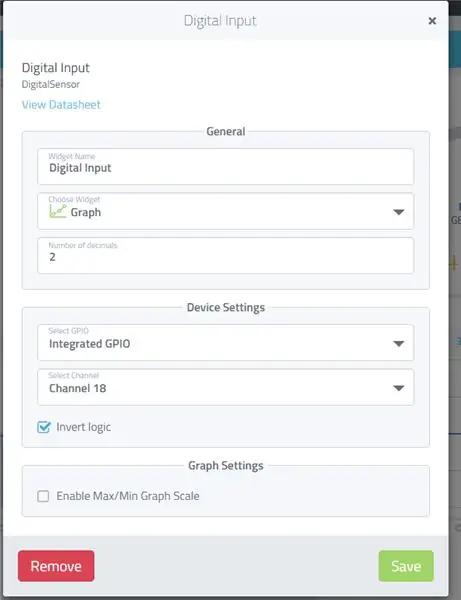Click the Enable Max/Min Graph Scale label
The width and height of the screenshot is (461, 600).
coord(128,496)
